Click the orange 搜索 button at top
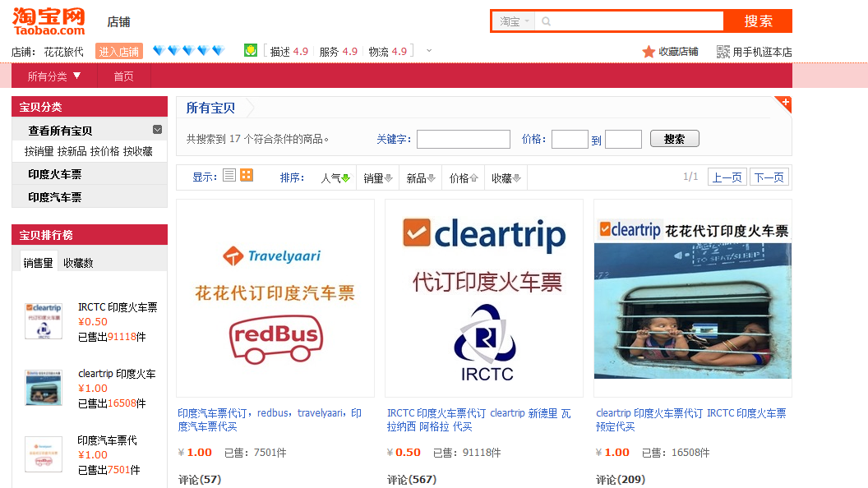 pyautogui.click(x=758, y=21)
